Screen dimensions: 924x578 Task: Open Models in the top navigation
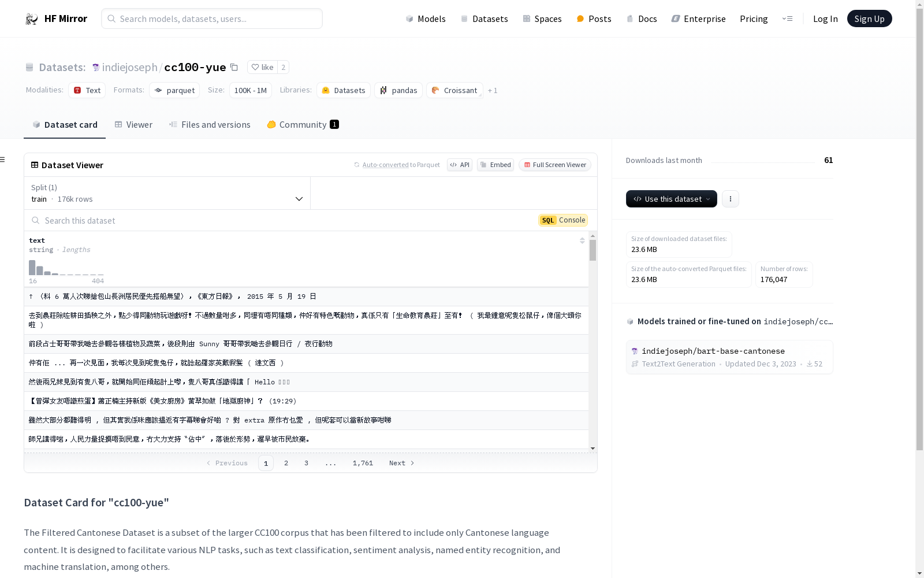click(x=426, y=18)
